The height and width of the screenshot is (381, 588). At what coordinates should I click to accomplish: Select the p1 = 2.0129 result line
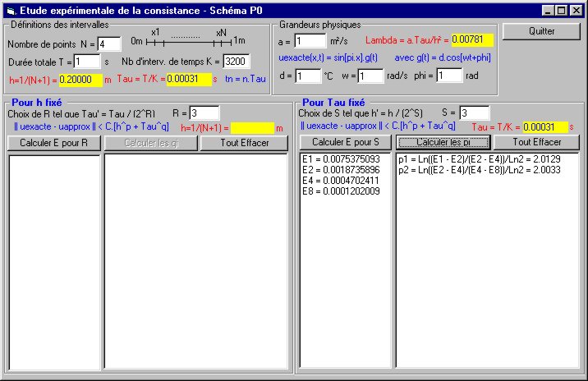click(480, 159)
